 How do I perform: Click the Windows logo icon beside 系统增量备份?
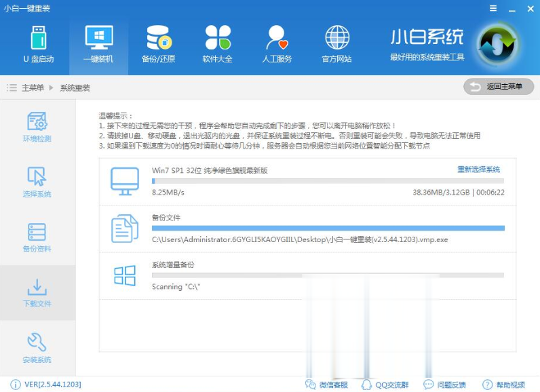(125, 275)
